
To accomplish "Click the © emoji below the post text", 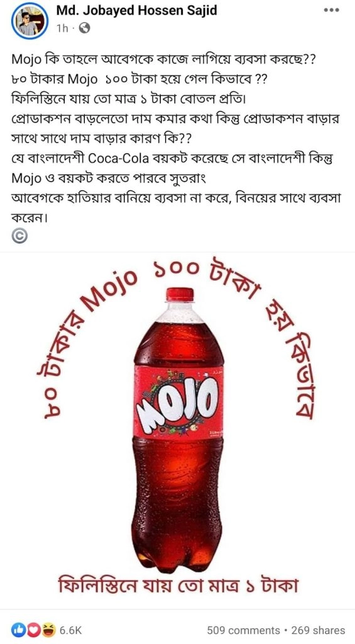I will [x=19, y=236].
